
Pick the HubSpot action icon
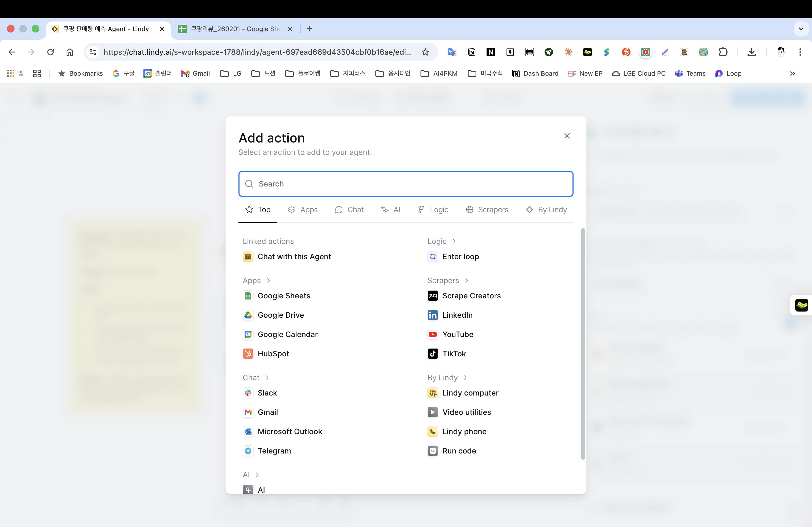click(x=248, y=354)
